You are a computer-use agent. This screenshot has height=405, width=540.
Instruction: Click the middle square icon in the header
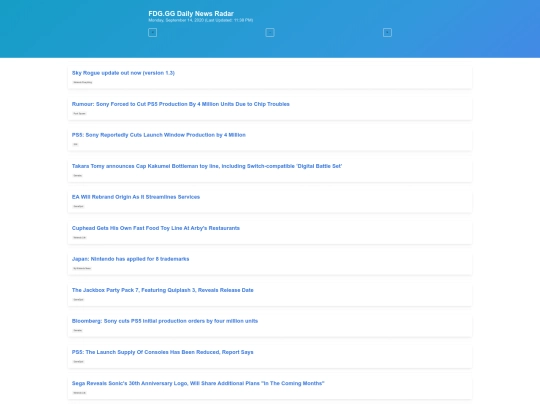pyautogui.click(x=270, y=33)
